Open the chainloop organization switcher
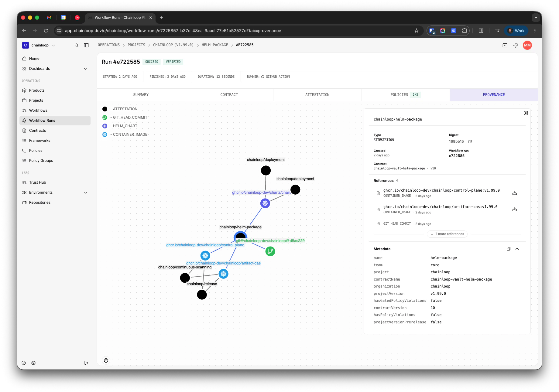This screenshot has width=559, height=392. coord(39,45)
